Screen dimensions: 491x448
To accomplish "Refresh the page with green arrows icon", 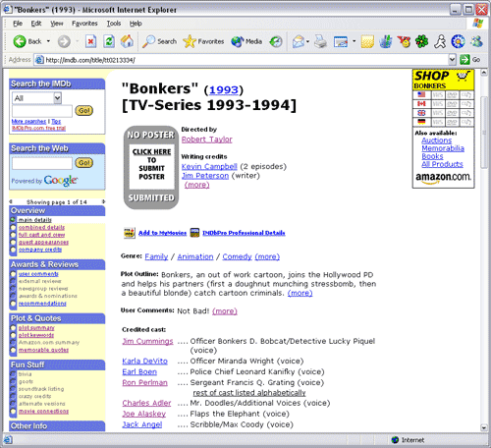I will pos(109,41).
